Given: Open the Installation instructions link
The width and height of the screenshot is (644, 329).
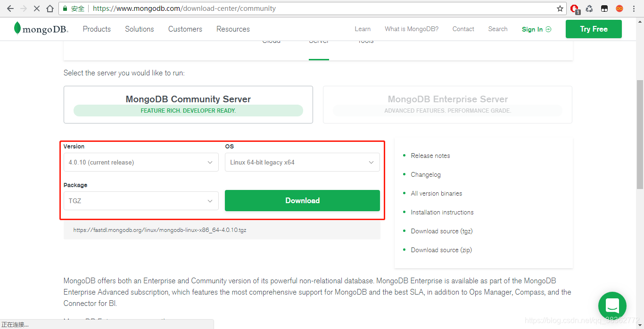Looking at the screenshot, I should pos(442,212).
